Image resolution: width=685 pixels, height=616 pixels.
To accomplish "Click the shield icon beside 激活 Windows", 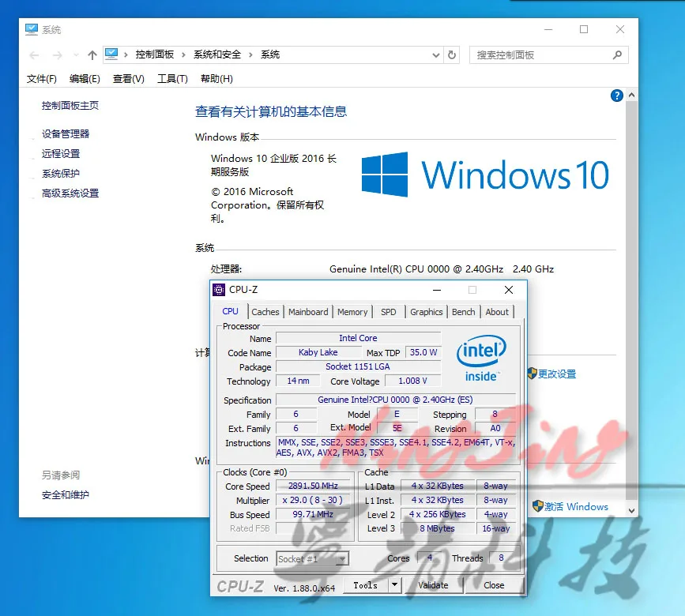I will [x=538, y=506].
